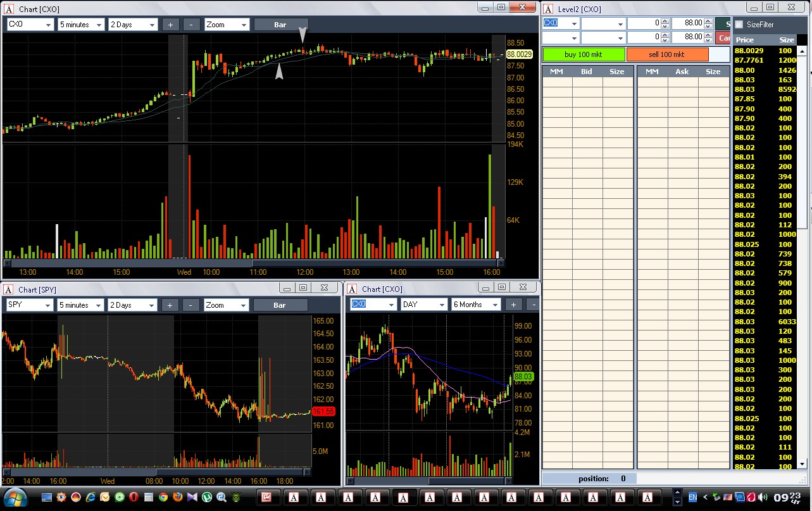Click the Price column header in trade list
Image resolution: width=812 pixels, height=511 pixels.
pyautogui.click(x=745, y=39)
